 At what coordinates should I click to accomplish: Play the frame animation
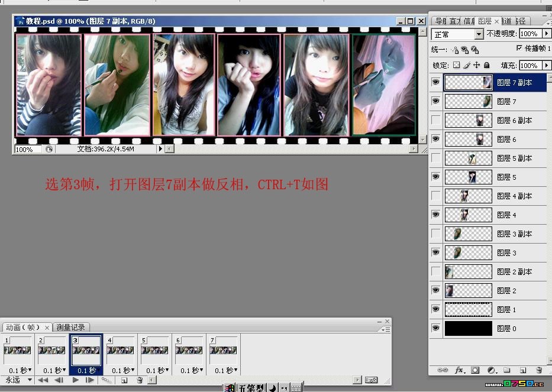75,380
